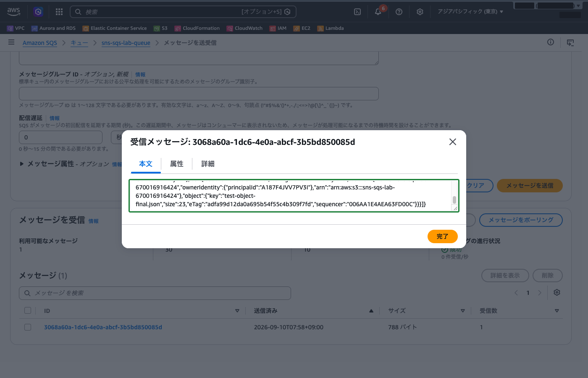
Task: Select all messages header checkbox
Action: tap(28, 311)
